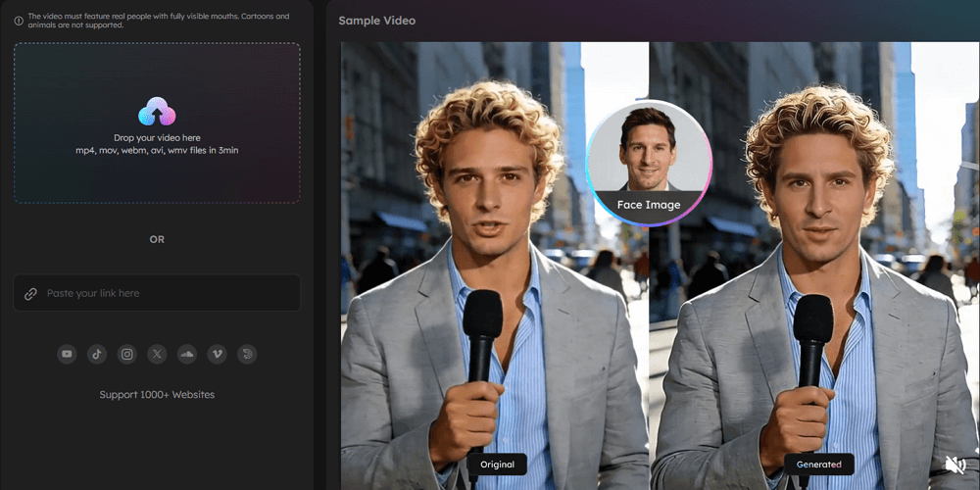
Task: Click the Generated label badge
Action: click(x=818, y=465)
